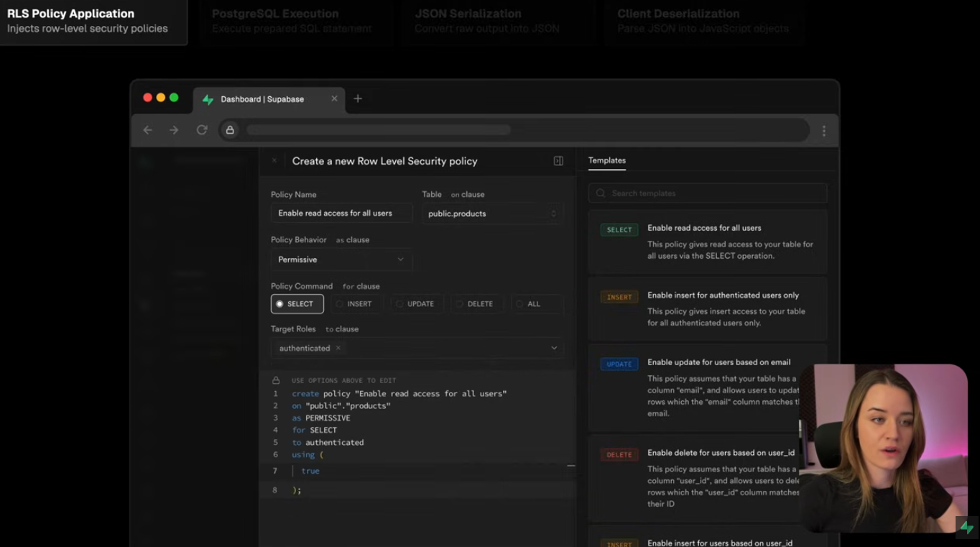
Task: Click the 'Client Deserialization' step card
Action: coord(705,22)
